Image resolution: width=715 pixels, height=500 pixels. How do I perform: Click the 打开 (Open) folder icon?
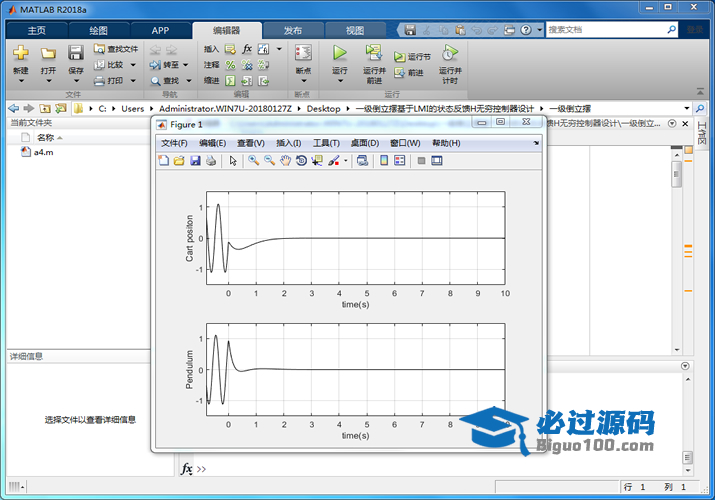[x=48, y=53]
